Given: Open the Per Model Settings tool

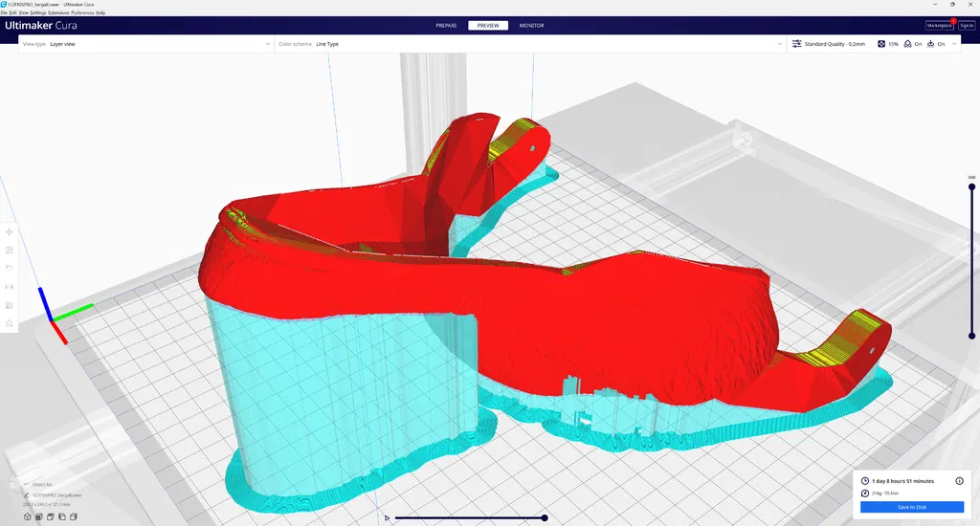Looking at the screenshot, I should pyautogui.click(x=10, y=305).
